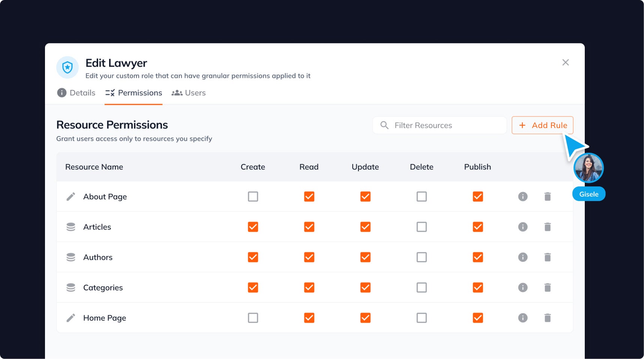Screen dimensions: 644x359
Task: Enable Delete permission for About Page
Action: (x=422, y=197)
